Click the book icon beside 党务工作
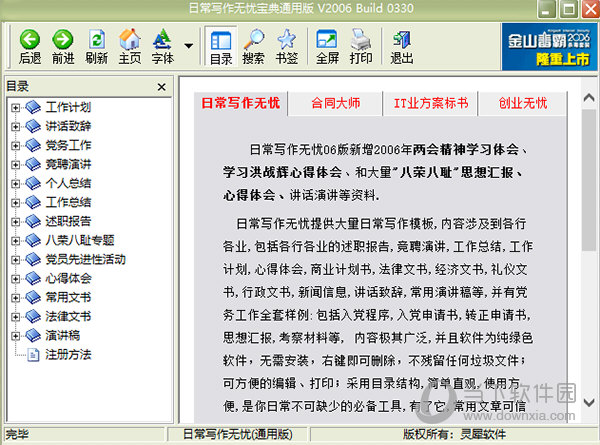The width and height of the screenshot is (600, 445). pos(33,145)
